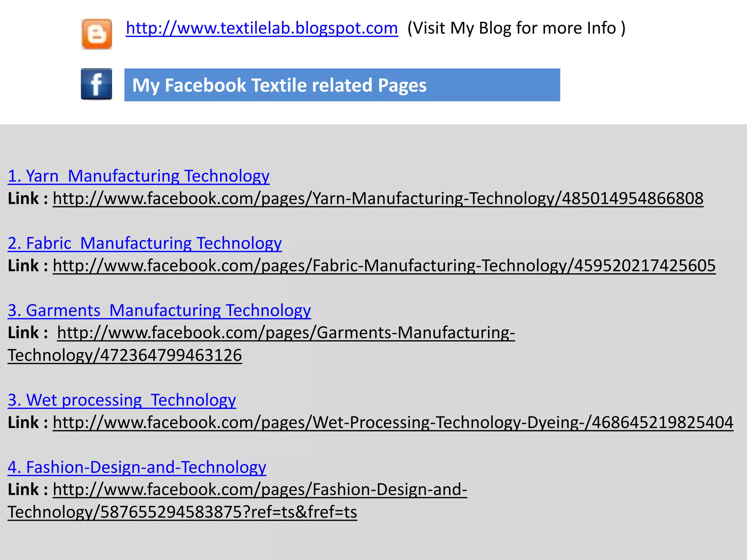Click the "Technology/587655294583875?ref=ts&fref=ts" link continuation

tap(182, 512)
